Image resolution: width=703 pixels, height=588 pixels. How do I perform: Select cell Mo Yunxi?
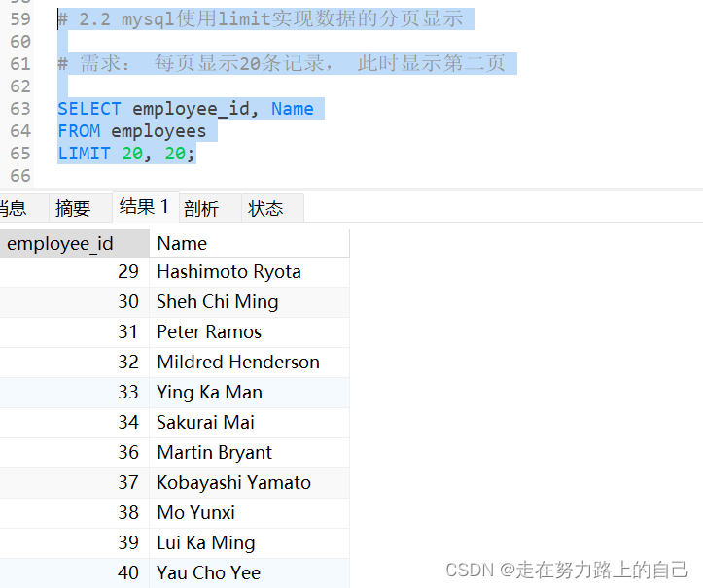point(249,513)
